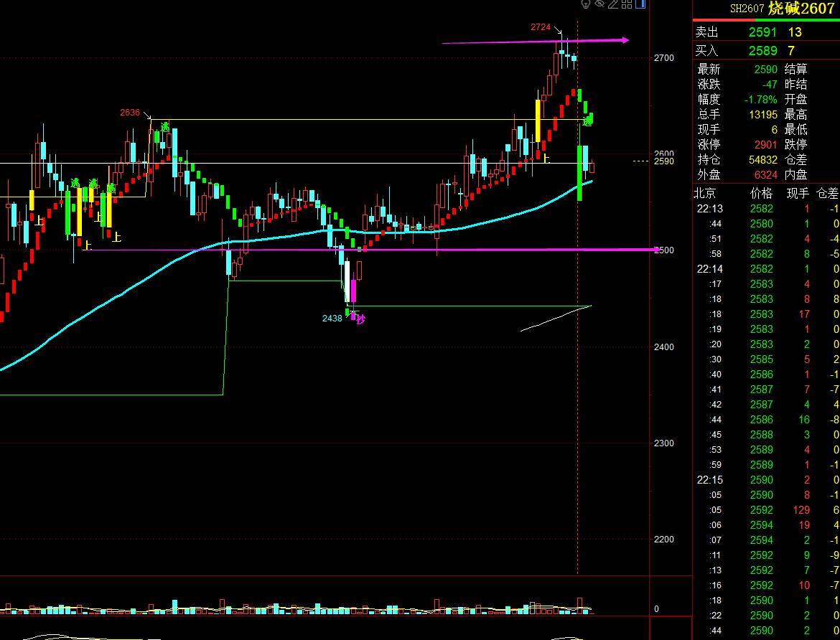The width and height of the screenshot is (840, 640).
Task: Click the 烧碱2607 contract title
Action: (x=801, y=8)
